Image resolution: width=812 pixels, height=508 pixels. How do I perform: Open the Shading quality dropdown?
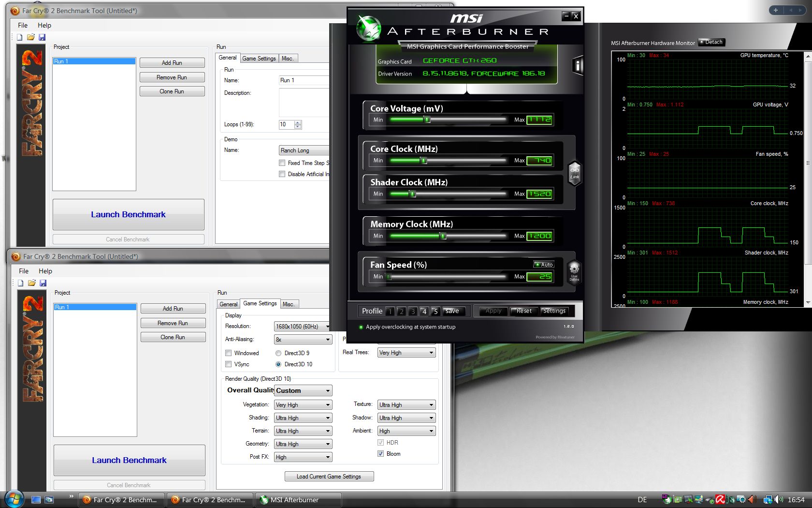click(303, 418)
